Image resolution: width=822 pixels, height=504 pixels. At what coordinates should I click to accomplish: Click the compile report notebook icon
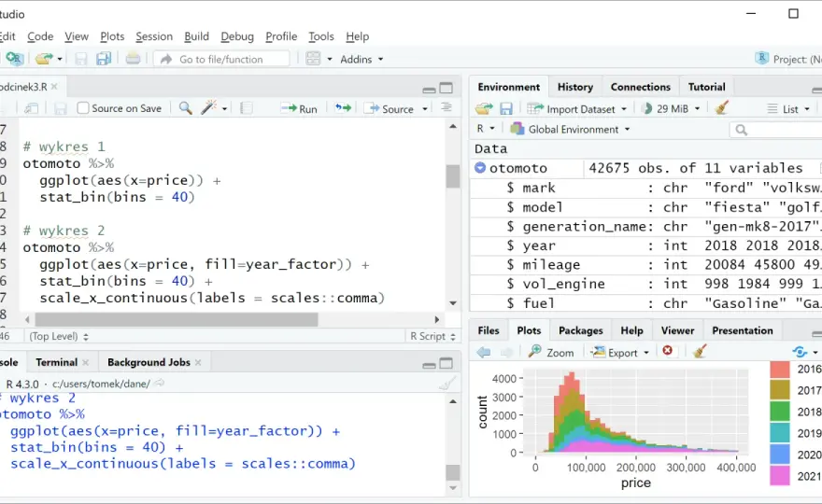pos(246,108)
